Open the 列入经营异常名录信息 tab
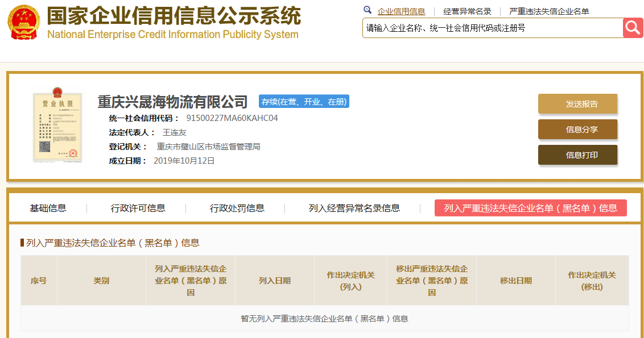The image size is (644, 338). click(354, 208)
